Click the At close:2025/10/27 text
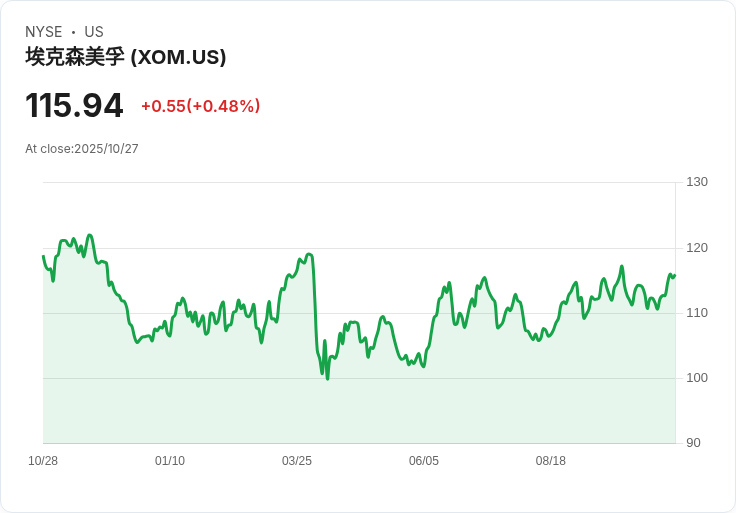The width and height of the screenshot is (736, 513). (82, 149)
